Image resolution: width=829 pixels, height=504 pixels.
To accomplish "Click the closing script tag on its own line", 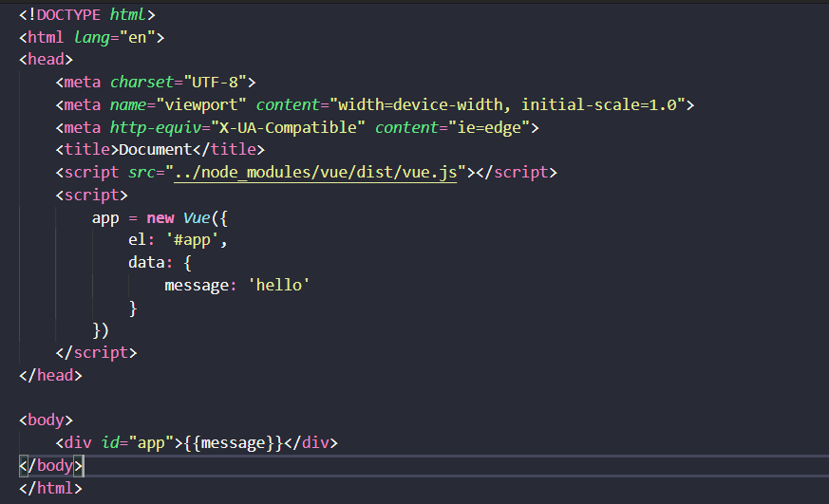I will pos(96,353).
